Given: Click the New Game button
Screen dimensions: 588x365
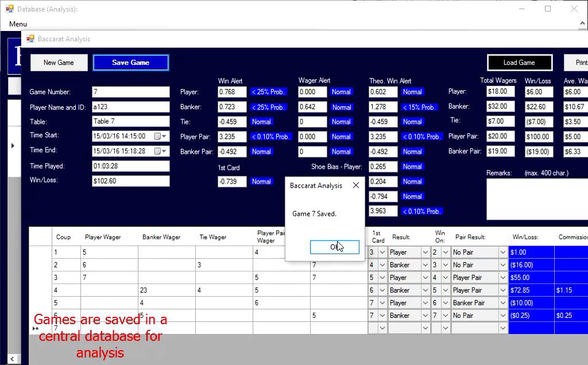Looking at the screenshot, I should 59,63.
